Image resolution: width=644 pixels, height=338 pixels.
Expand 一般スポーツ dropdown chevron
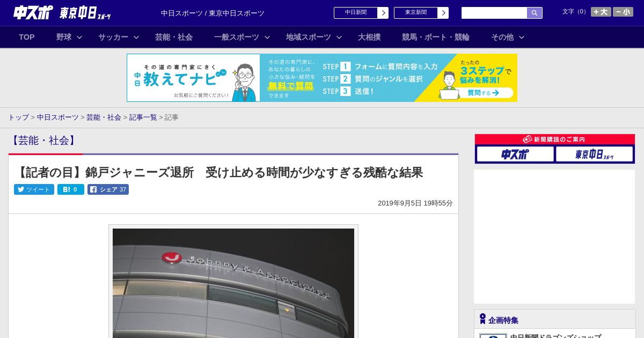[267, 37]
